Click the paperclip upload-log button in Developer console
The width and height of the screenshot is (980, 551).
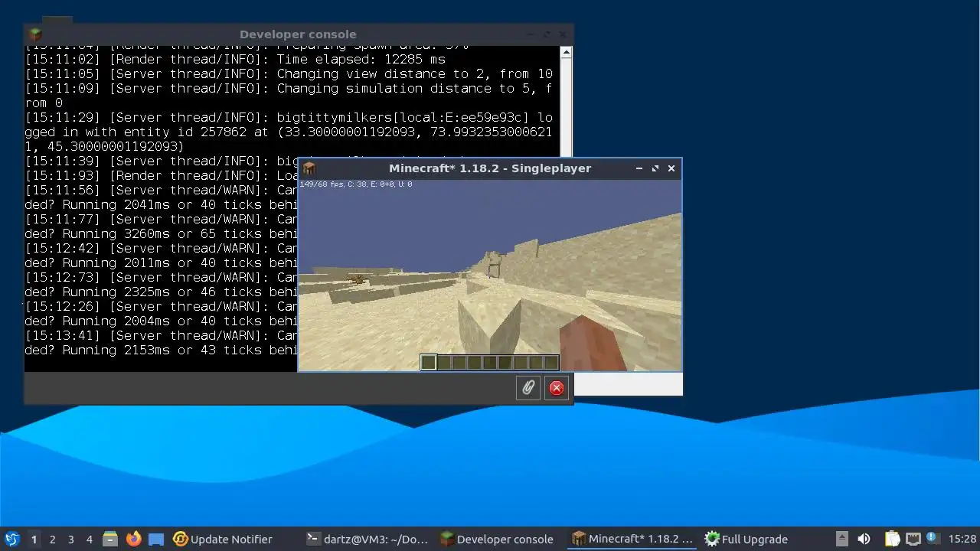528,388
